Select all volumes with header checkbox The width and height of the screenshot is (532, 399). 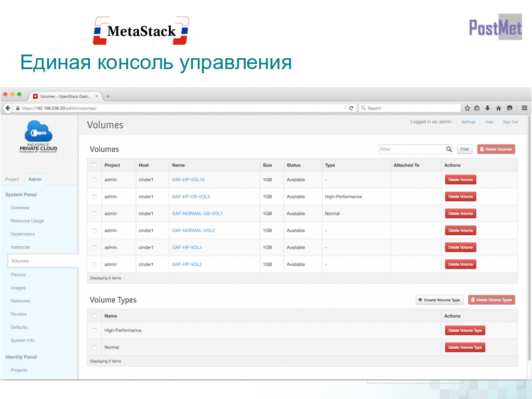[x=94, y=165]
